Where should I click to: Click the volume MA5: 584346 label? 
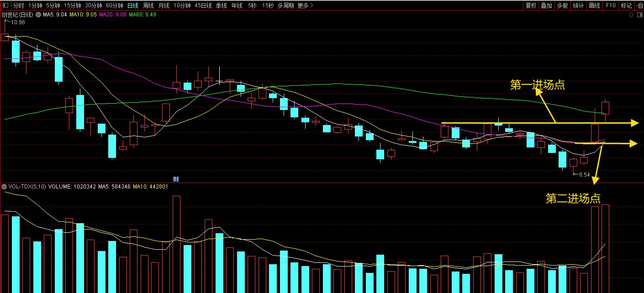(x=115, y=187)
